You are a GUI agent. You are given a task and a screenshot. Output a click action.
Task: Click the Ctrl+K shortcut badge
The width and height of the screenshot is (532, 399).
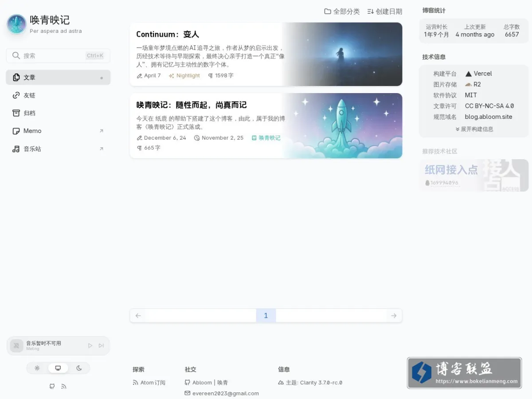[x=95, y=55]
